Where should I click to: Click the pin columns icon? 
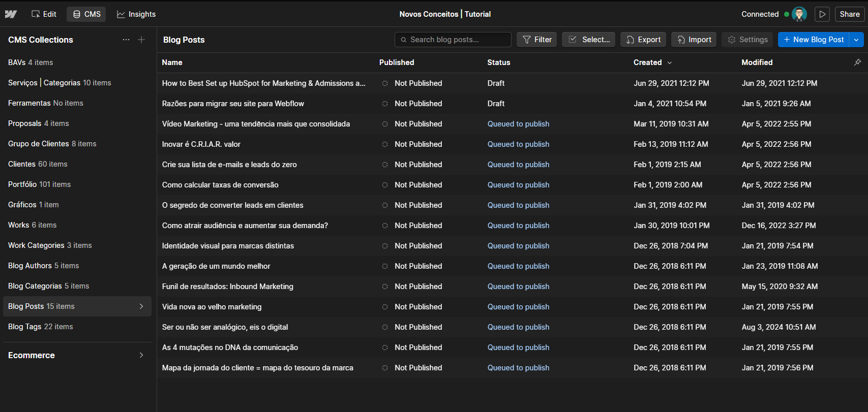click(x=857, y=62)
